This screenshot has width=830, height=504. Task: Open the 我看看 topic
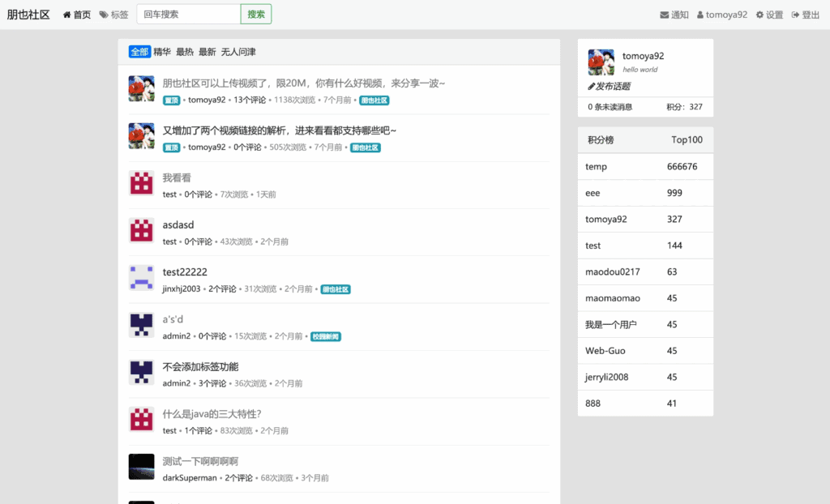tap(176, 178)
